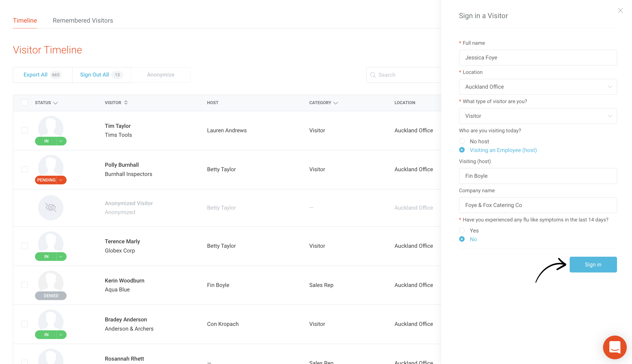Viewport: 632px width, 364px height.
Task: Click Tim Taylor's green IN badge
Action: click(46, 141)
